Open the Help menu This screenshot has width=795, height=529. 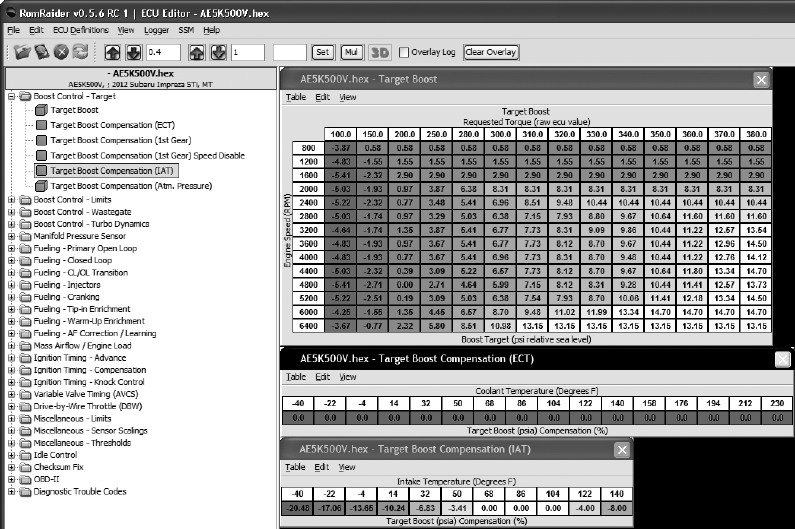tap(211, 30)
